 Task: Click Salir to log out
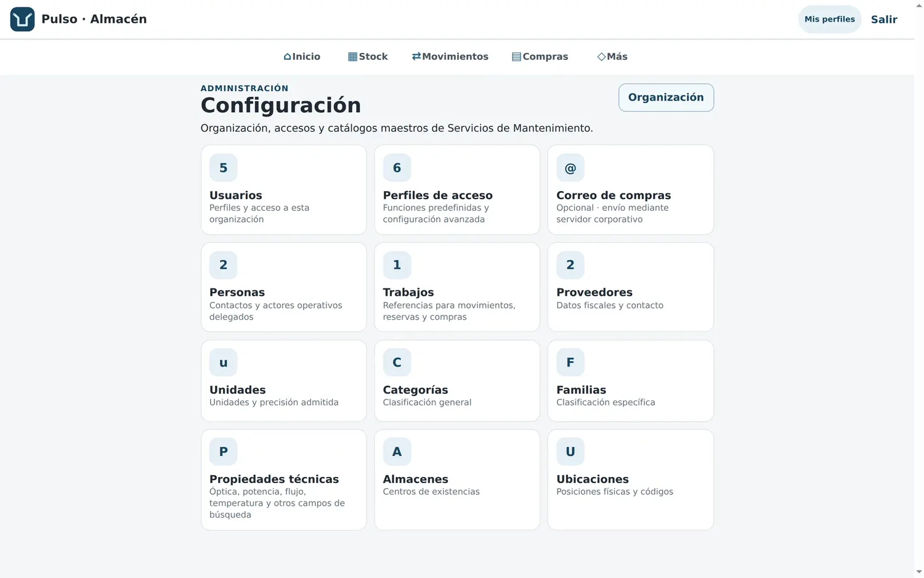click(x=884, y=19)
